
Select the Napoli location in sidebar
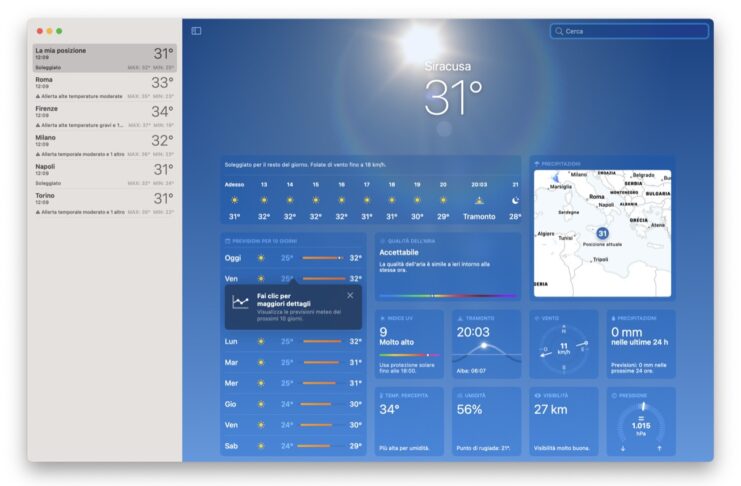pos(104,174)
